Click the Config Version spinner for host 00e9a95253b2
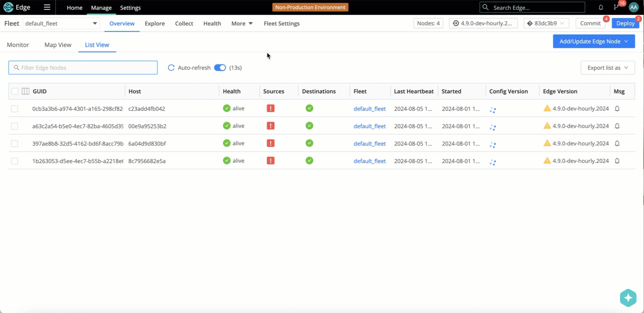The image size is (644, 313). coord(493,127)
